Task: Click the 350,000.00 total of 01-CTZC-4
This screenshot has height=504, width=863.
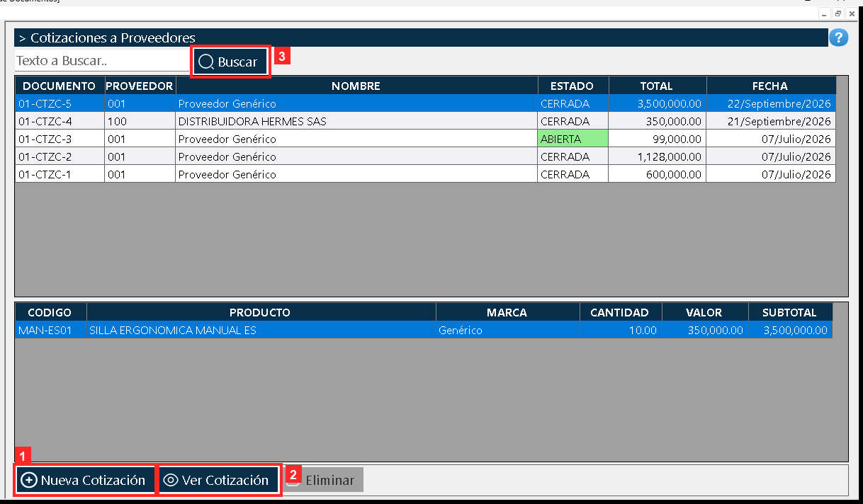Action: pyautogui.click(x=657, y=121)
